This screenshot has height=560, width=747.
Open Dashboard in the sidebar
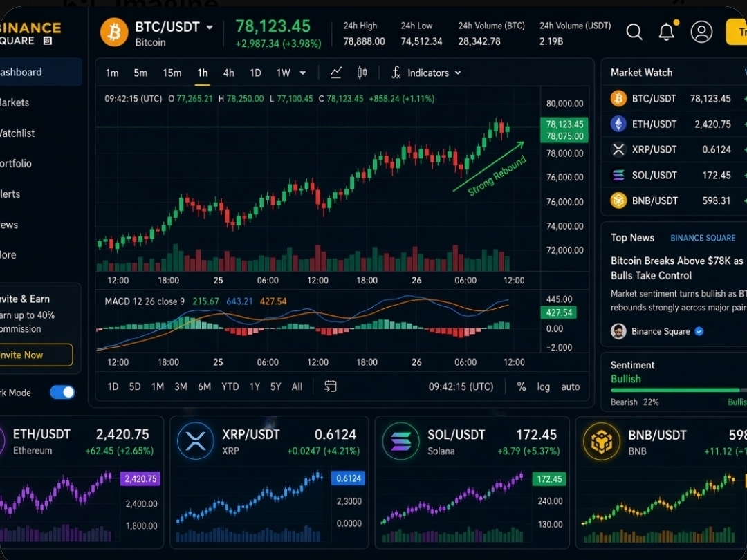coord(41,72)
